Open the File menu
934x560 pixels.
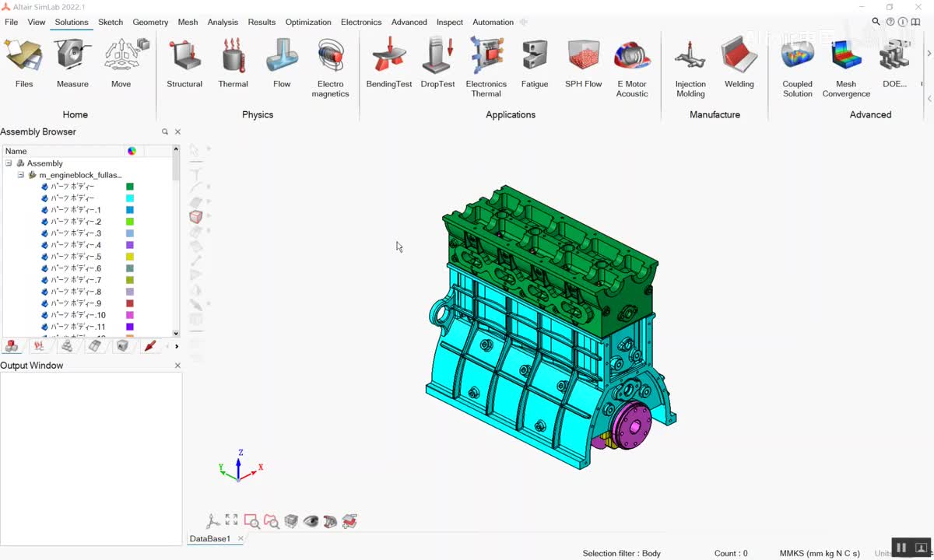[12, 22]
